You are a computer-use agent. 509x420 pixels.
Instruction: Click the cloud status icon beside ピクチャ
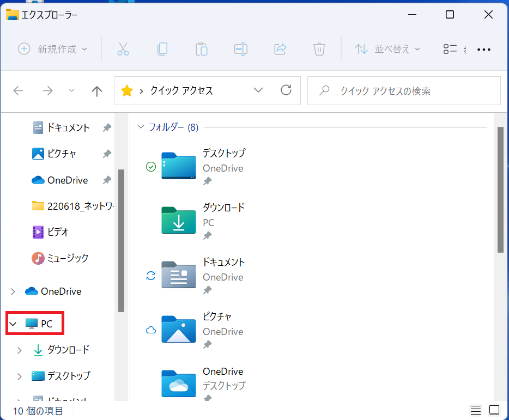[x=151, y=331]
